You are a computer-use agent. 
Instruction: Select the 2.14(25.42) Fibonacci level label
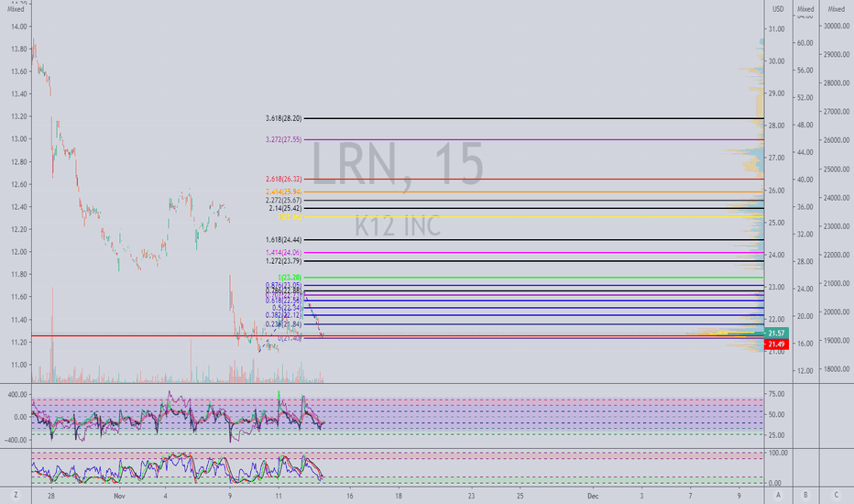pyautogui.click(x=285, y=208)
